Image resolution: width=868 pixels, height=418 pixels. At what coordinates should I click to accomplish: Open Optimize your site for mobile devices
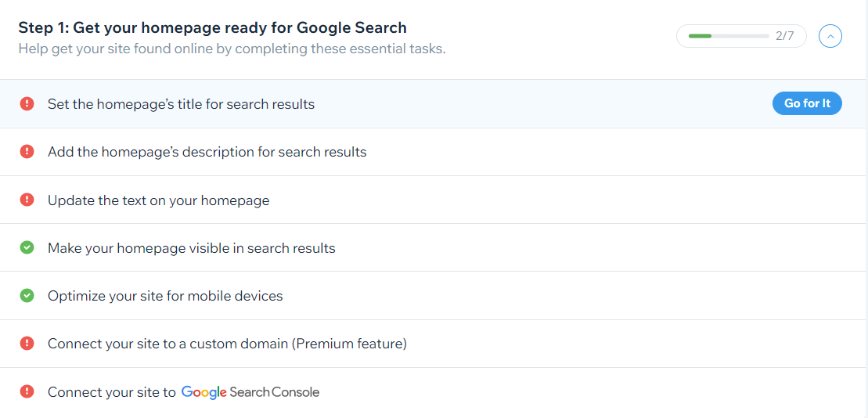[165, 296]
